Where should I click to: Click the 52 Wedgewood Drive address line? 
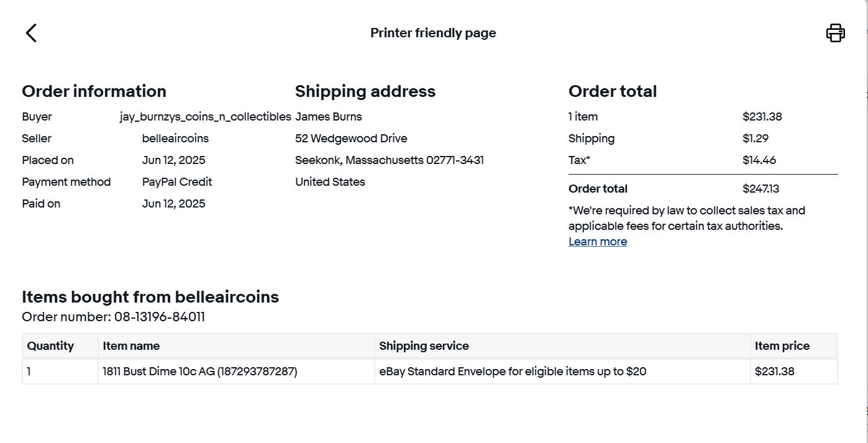coord(351,139)
